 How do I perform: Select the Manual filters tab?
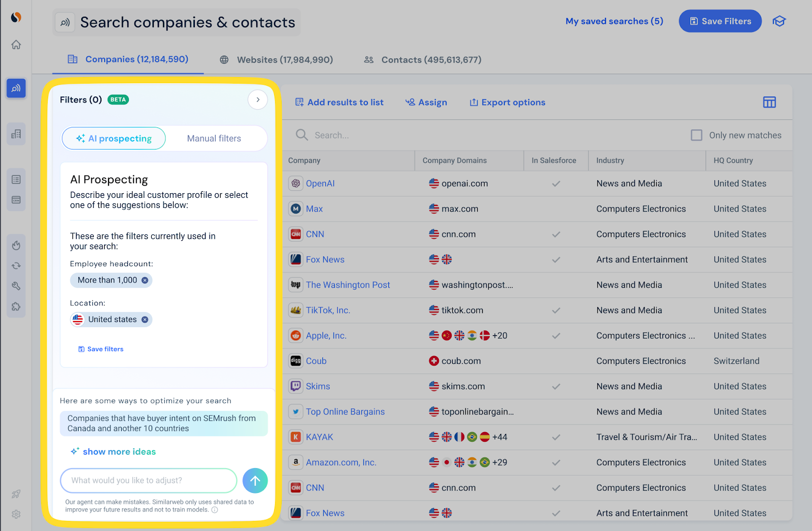(x=214, y=138)
